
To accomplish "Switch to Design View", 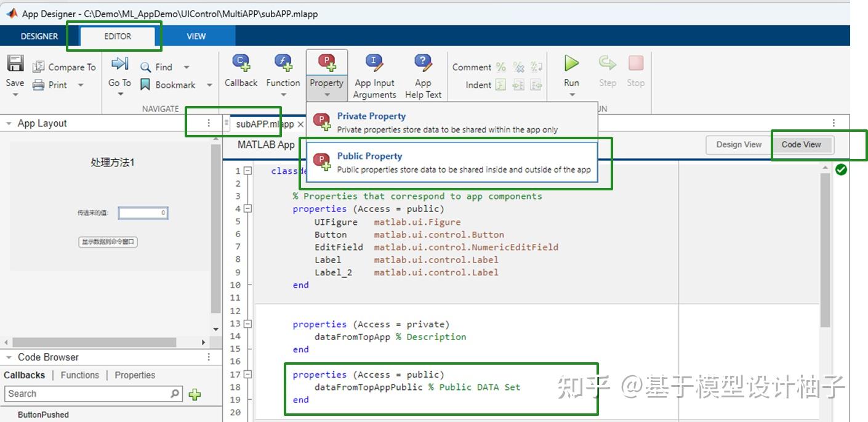I will pyautogui.click(x=737, y=144).
